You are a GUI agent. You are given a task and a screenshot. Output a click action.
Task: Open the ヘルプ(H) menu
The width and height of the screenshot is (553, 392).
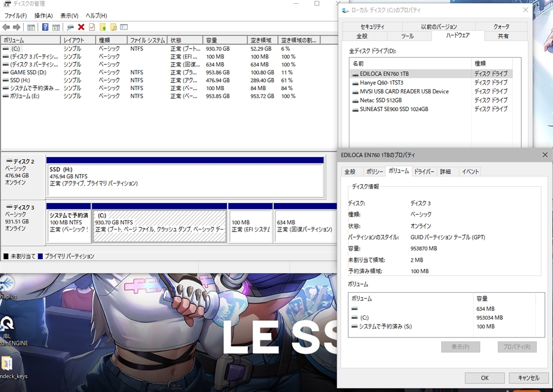[96, 16]
